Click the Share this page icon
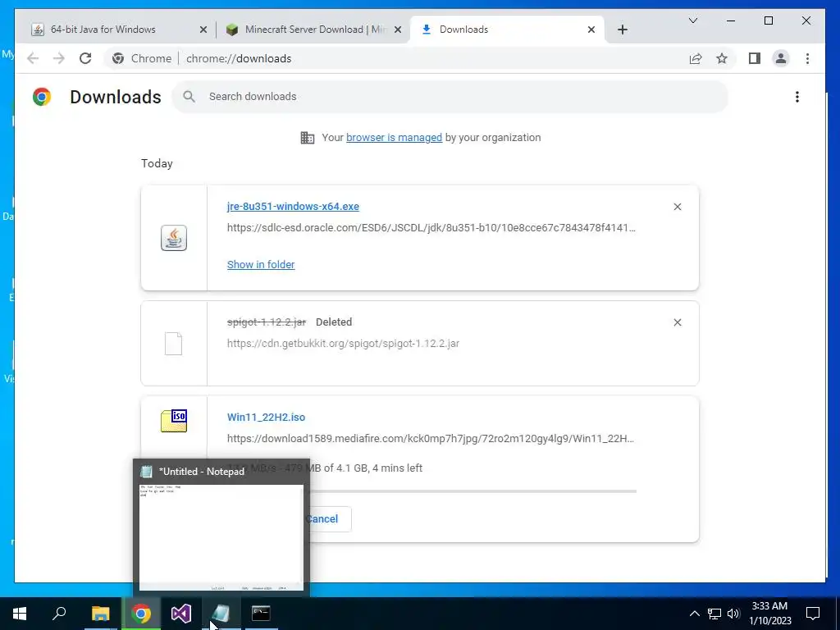 (696, 58)
